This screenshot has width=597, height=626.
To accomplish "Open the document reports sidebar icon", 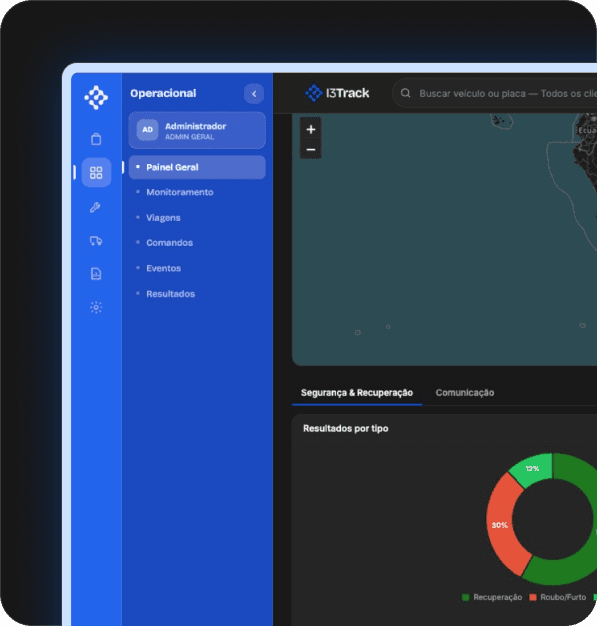I will click(x=96, y=274).
